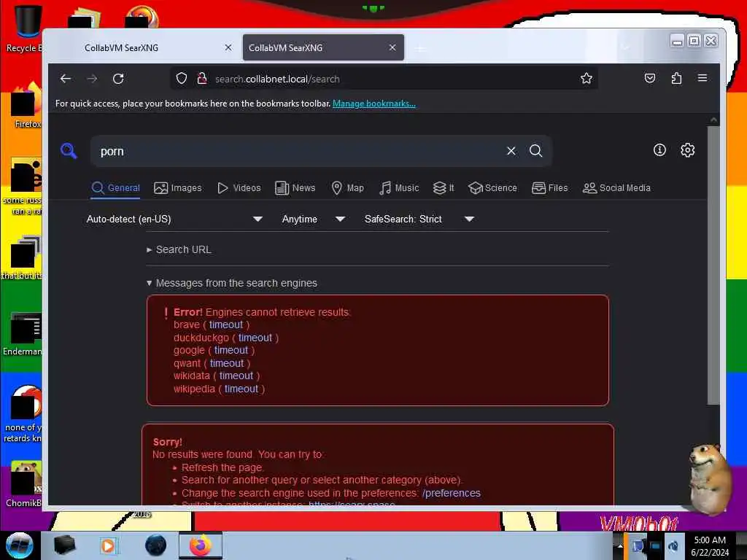The width and height of the screenshot is (747, 560).
Task: Open the google timeout link
Action: pyautogui.click(x=231, y=351)
